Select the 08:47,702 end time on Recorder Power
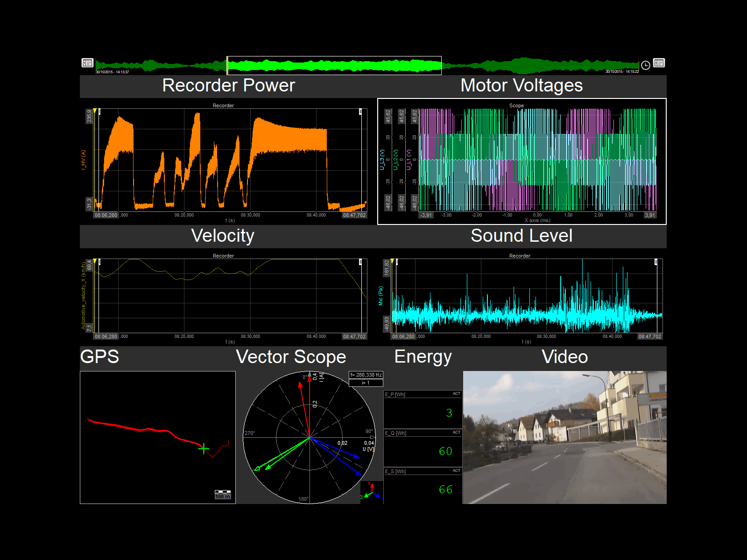Viewport: 747px width, 560px height. (354, 215)
